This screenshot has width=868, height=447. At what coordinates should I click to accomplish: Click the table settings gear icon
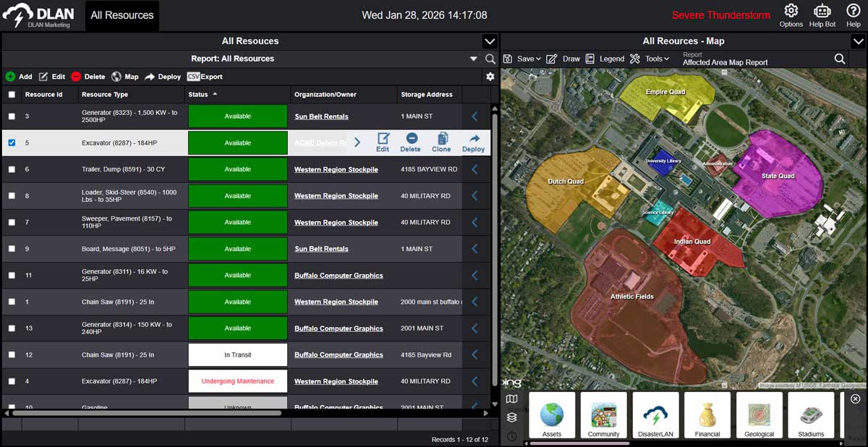pos(490,77)
